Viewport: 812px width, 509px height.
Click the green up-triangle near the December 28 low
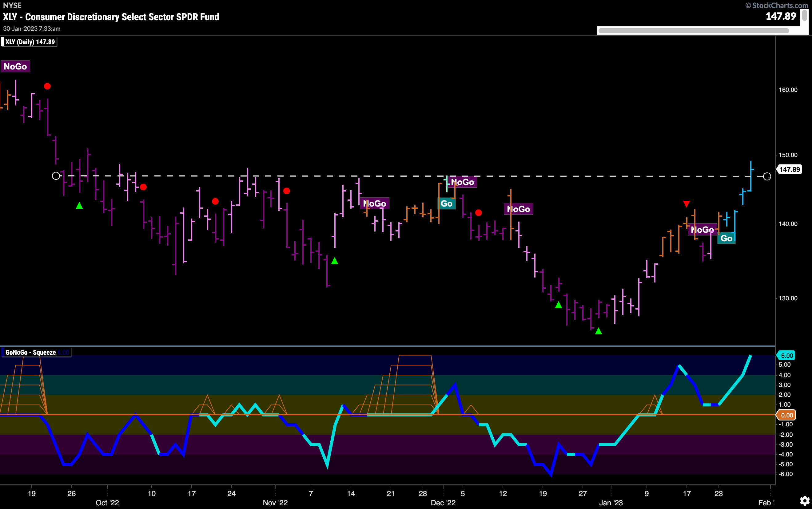point(599,331)
